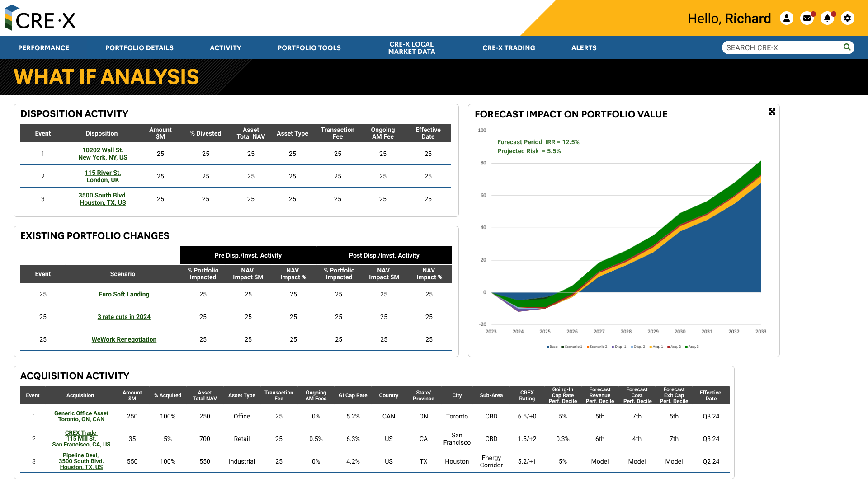Go to CRE-X Trading tab
This screenshot has width=868, height=488.
pos(509,48)
